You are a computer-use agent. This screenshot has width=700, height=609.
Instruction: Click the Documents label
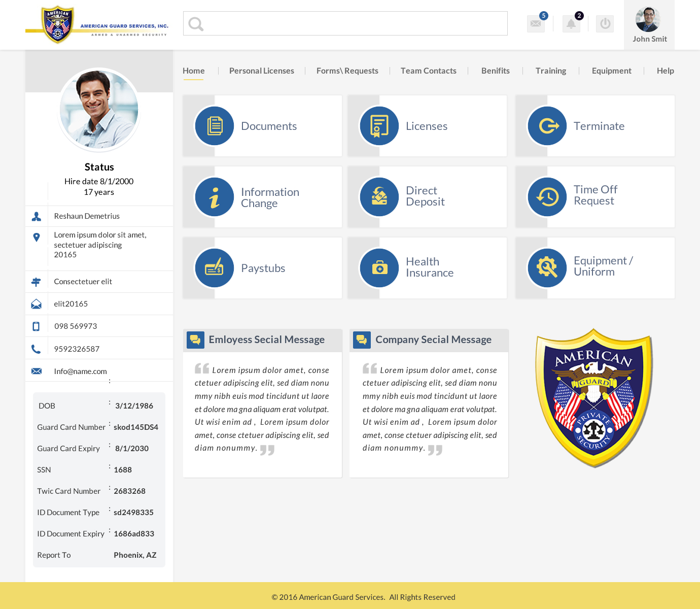(269, 126)
